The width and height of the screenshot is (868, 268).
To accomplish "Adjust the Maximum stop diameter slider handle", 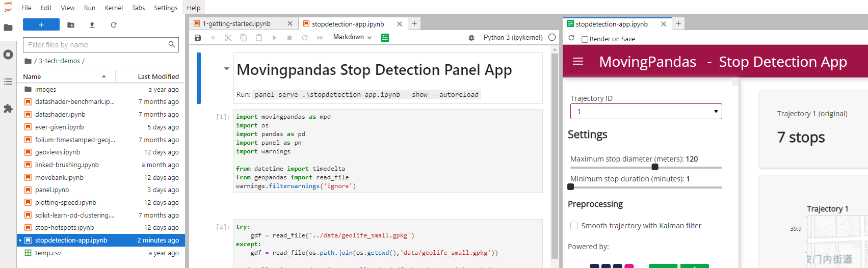I will [655, 167].
